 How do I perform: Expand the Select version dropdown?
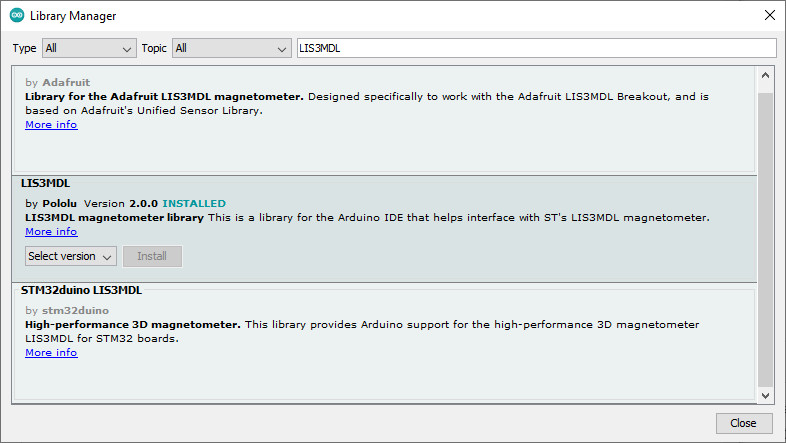(x=71, y=256)
